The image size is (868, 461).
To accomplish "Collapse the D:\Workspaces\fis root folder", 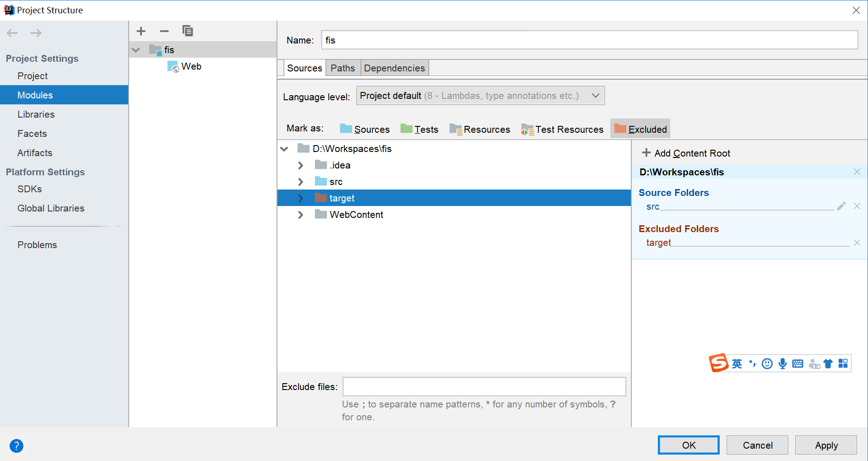I will pyautogui.click(x=284, y=149).
